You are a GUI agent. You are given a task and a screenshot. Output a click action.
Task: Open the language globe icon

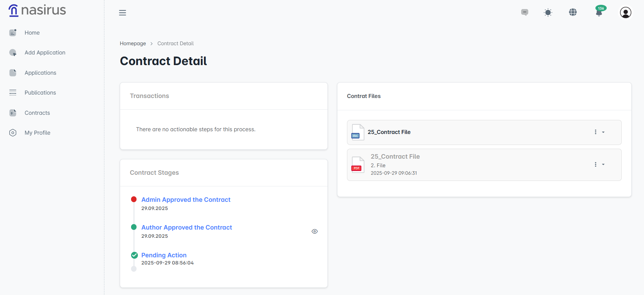point(573,12)
